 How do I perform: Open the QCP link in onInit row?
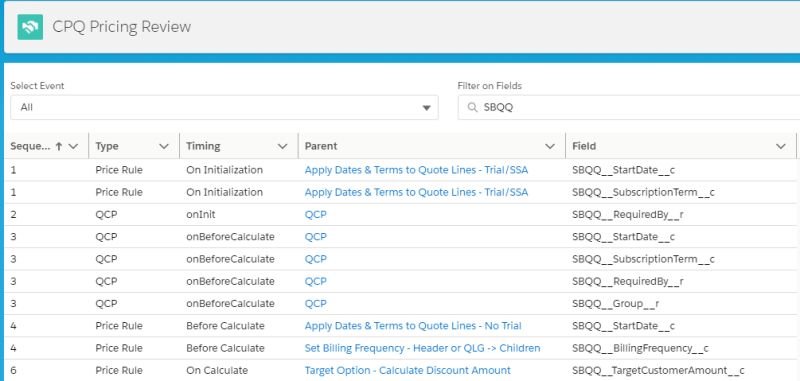315,215
